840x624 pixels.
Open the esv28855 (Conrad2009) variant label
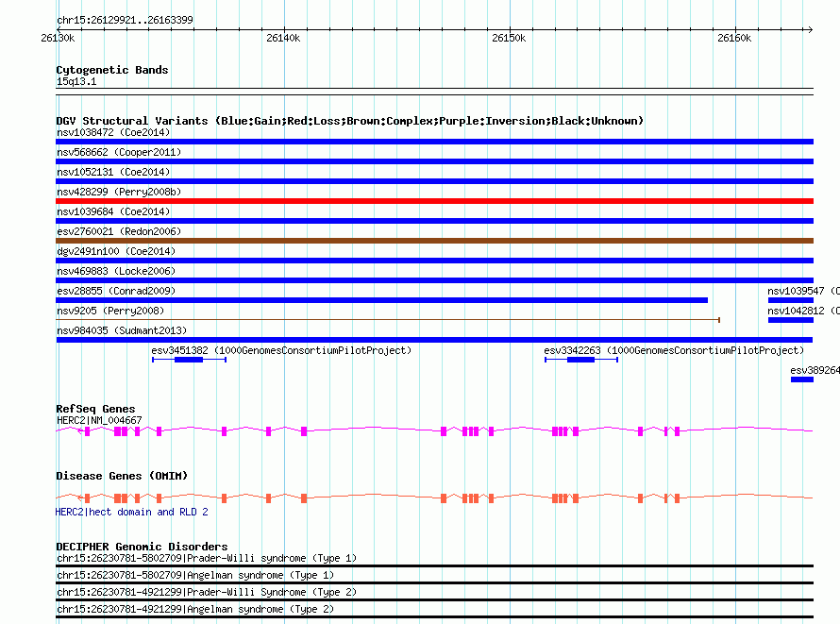pos(116,291)
